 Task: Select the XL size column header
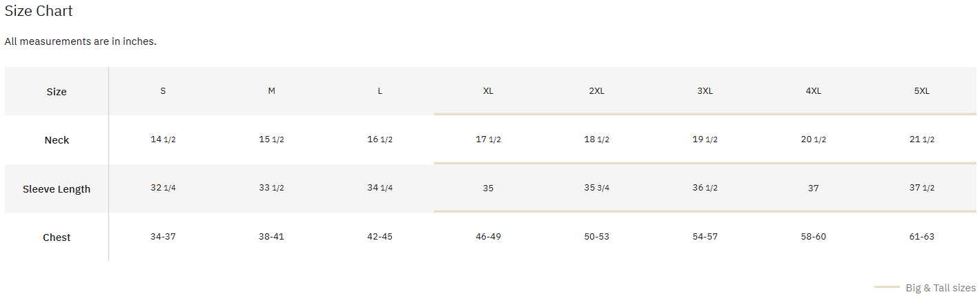(488, 91)
